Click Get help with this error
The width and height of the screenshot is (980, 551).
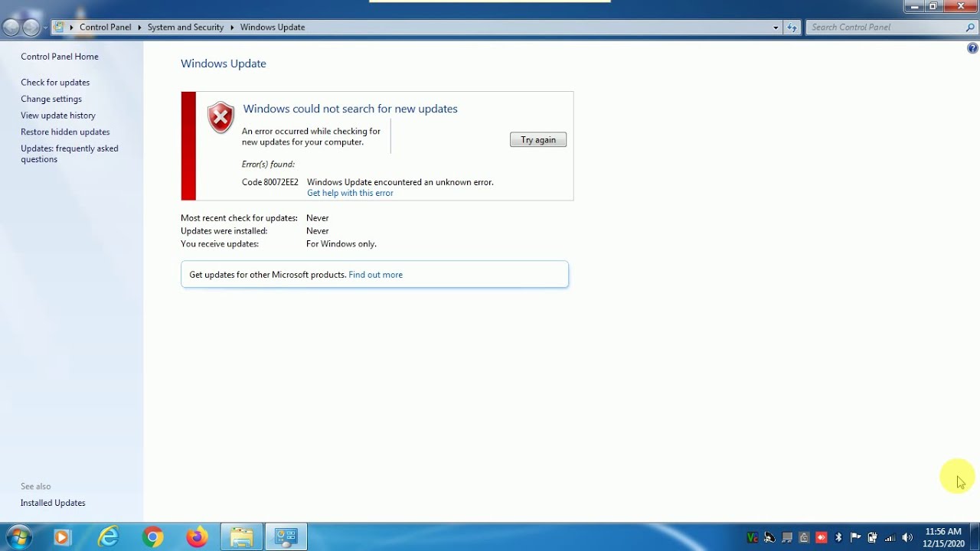coord(350,193)
